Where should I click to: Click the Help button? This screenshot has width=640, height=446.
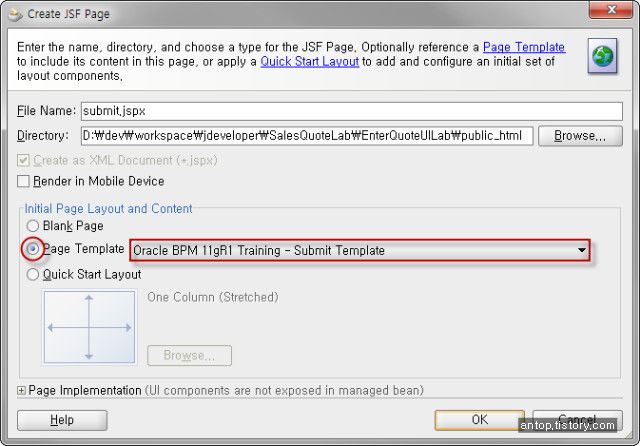pyautogui.click(x=62, y=420)
